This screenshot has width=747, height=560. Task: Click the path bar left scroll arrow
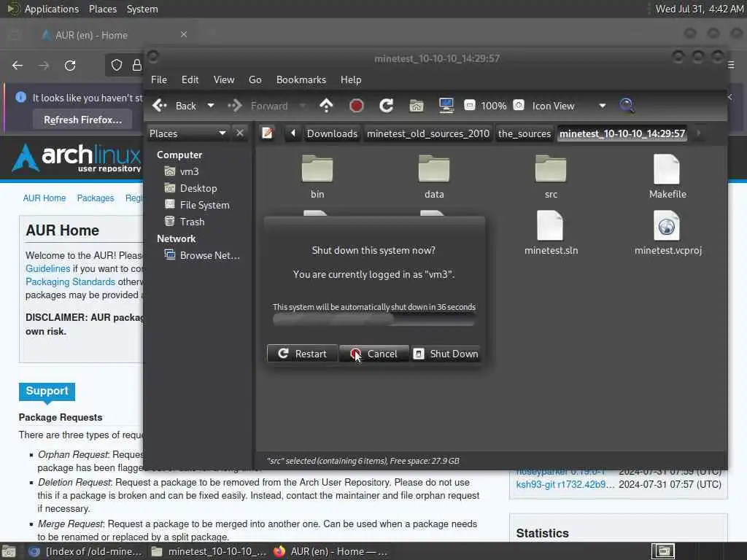pyautogui.click(x=293, y=133)
